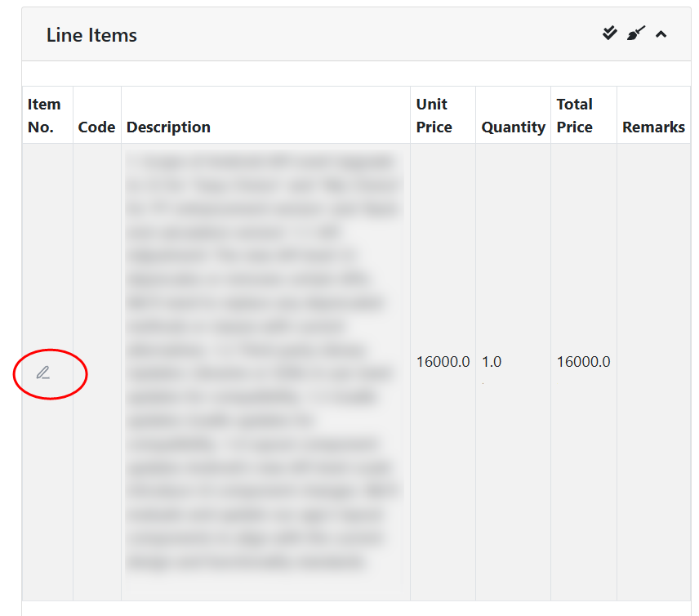Select the quantity value 1.0
This screenshot has width=699, height=616.
coord(492,362)
